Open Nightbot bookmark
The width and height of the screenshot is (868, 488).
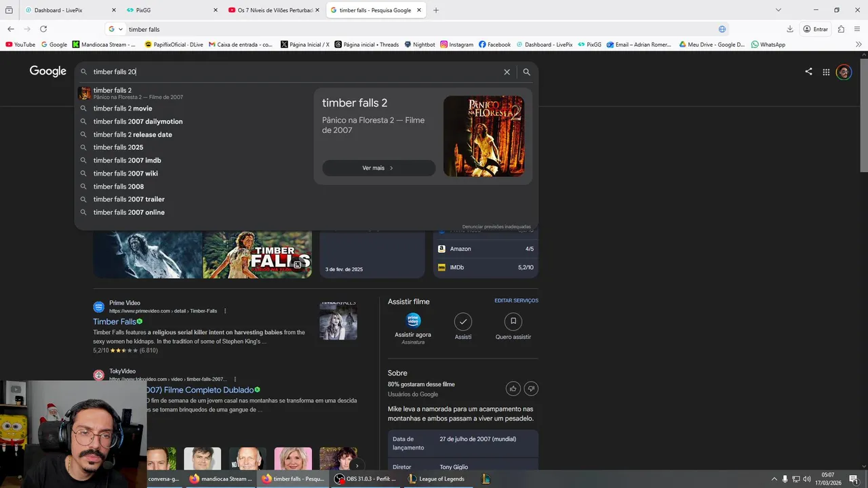point(420,45)
